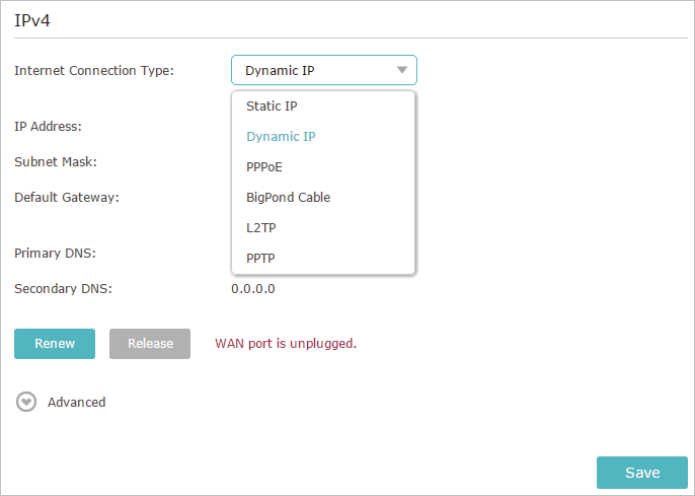Click the Secondary DNS 0.0.0.0 value
This screenshot has height=496, width=695.
click(x=253, y=289)
